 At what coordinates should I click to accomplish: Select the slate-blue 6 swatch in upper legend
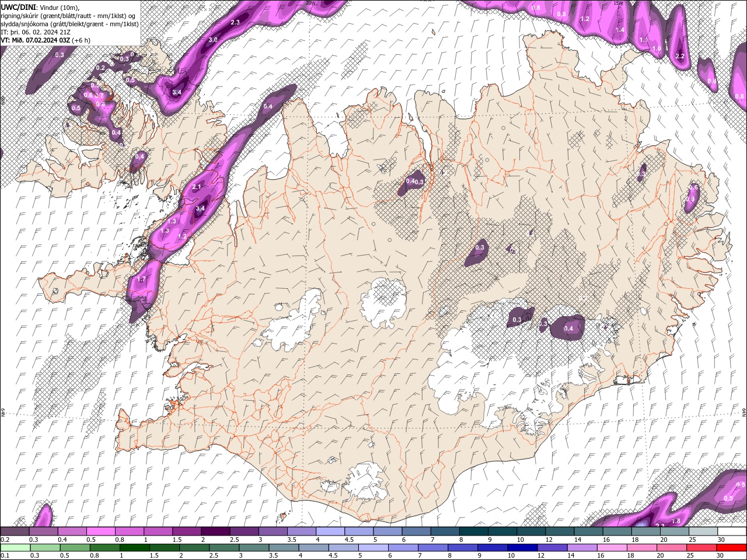(x=416, y=531)
